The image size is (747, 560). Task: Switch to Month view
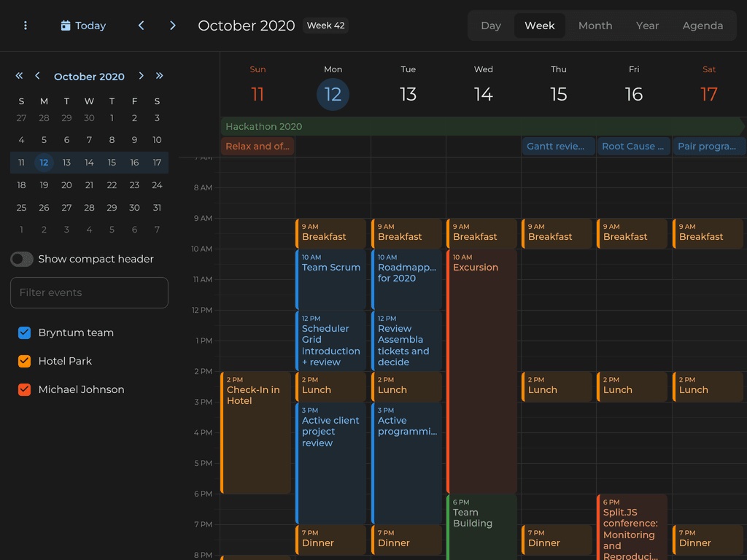point(595,26)
